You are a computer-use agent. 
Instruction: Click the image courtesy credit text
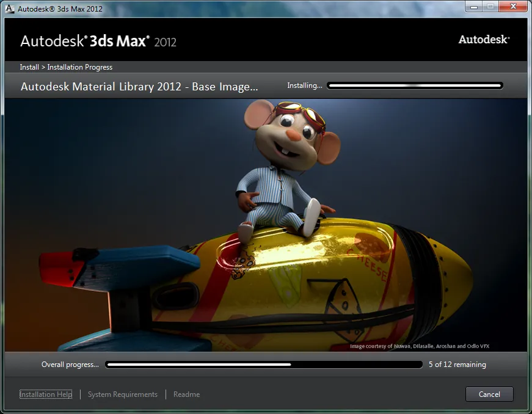420,346
